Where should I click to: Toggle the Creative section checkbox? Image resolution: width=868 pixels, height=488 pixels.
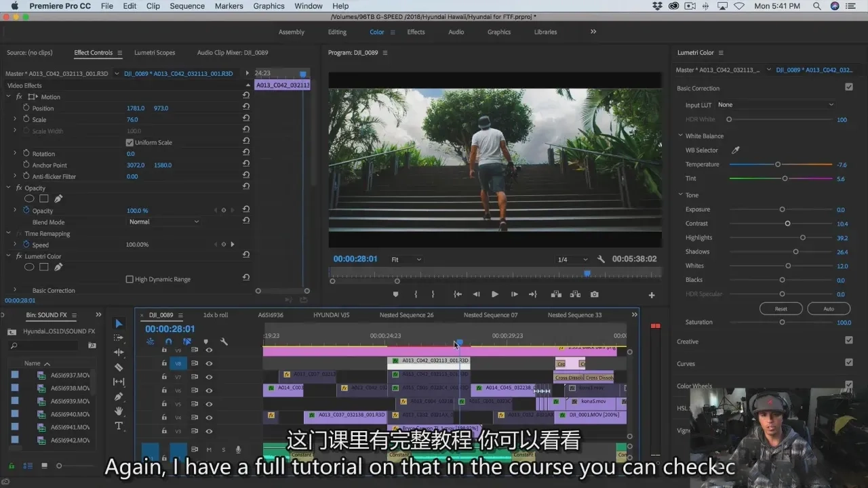click(x=848, y=341)
